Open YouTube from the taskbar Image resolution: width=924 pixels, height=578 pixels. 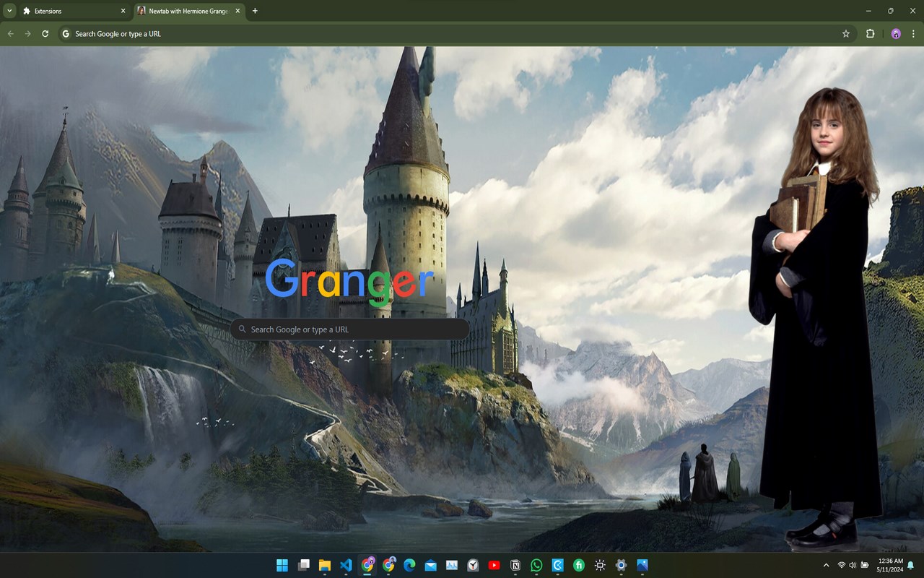pyautogui.click(x=494, y=565)
